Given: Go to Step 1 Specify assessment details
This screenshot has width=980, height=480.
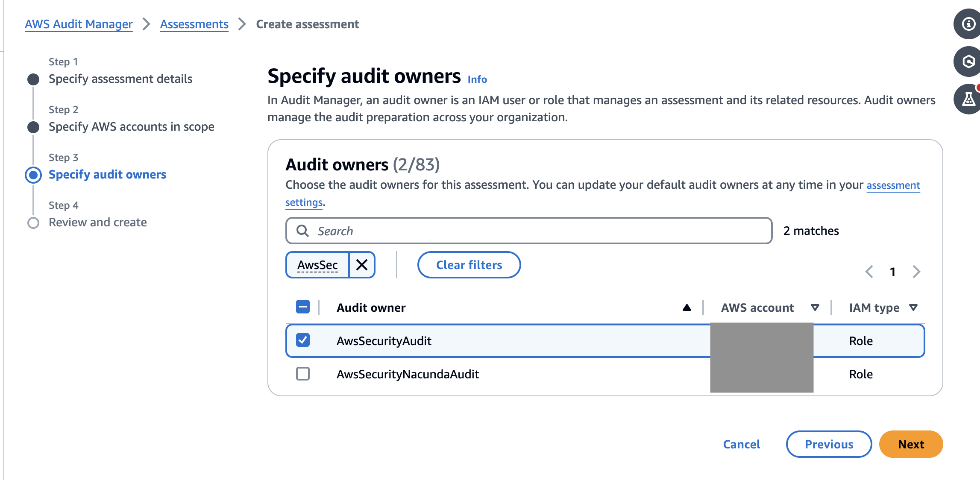Looking at the screenshot, I should (x=120, y=79).
